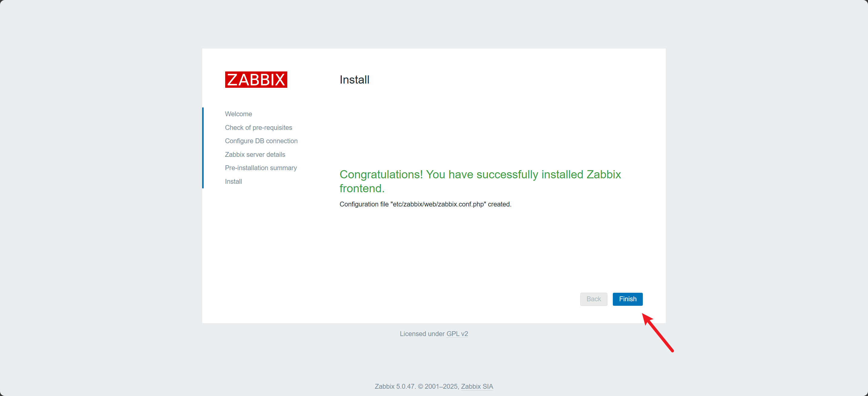Select Check of pre-requisites step

pyautogui.click(x=259, y=128)
